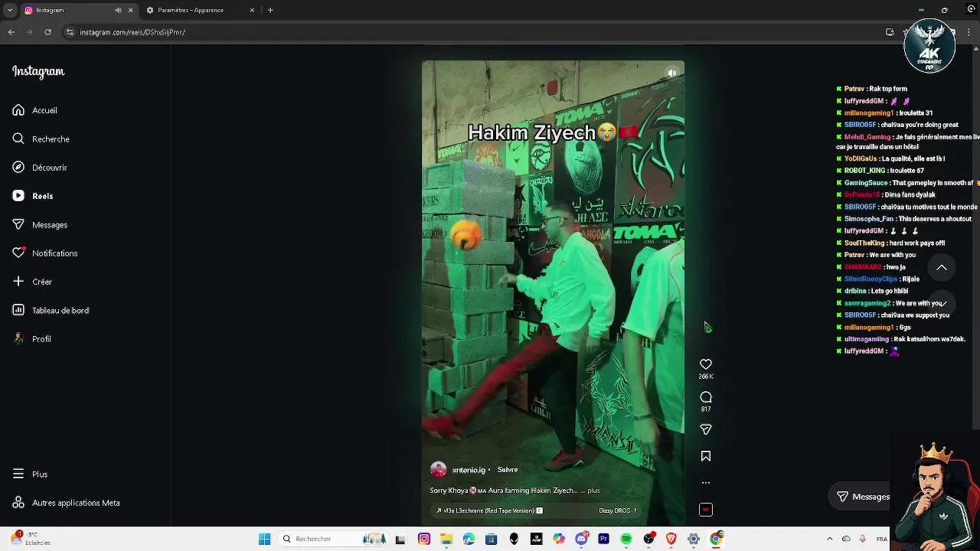Click the reel audio cover thumbnail
This screenshot has width=980, height=551.
click(706, 510)
